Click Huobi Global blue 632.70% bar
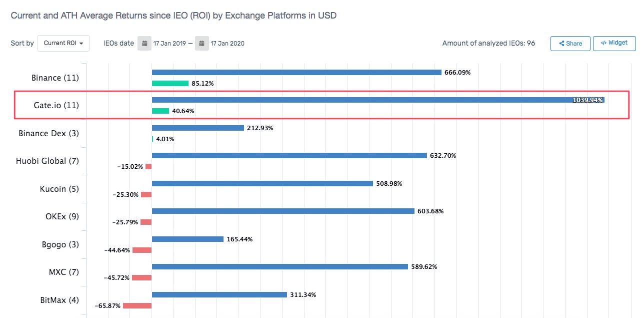This screenshot has width=644, height=318. click(x=289, y=156)
